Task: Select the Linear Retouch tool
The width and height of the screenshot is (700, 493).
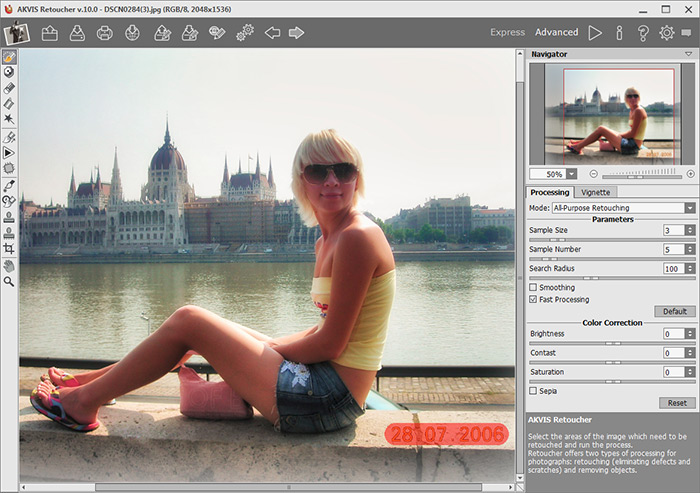Action: point(9,137)
